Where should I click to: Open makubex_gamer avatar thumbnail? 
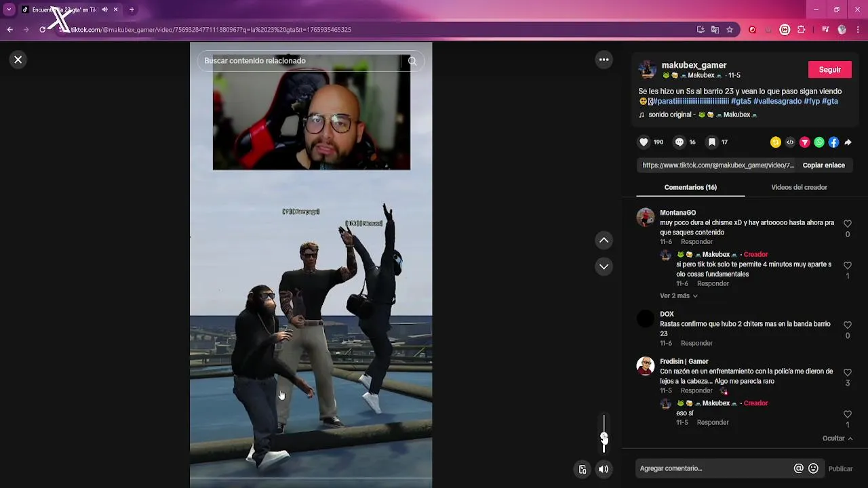point(648,70)
